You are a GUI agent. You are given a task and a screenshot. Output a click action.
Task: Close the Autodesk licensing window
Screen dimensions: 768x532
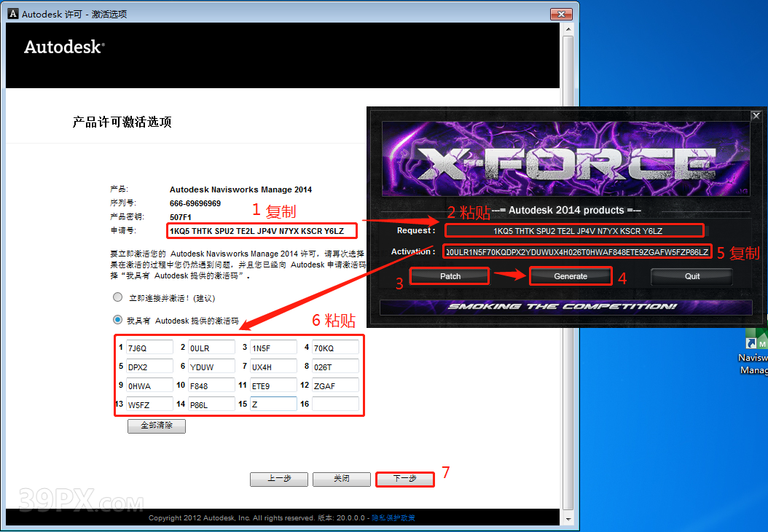561,14
